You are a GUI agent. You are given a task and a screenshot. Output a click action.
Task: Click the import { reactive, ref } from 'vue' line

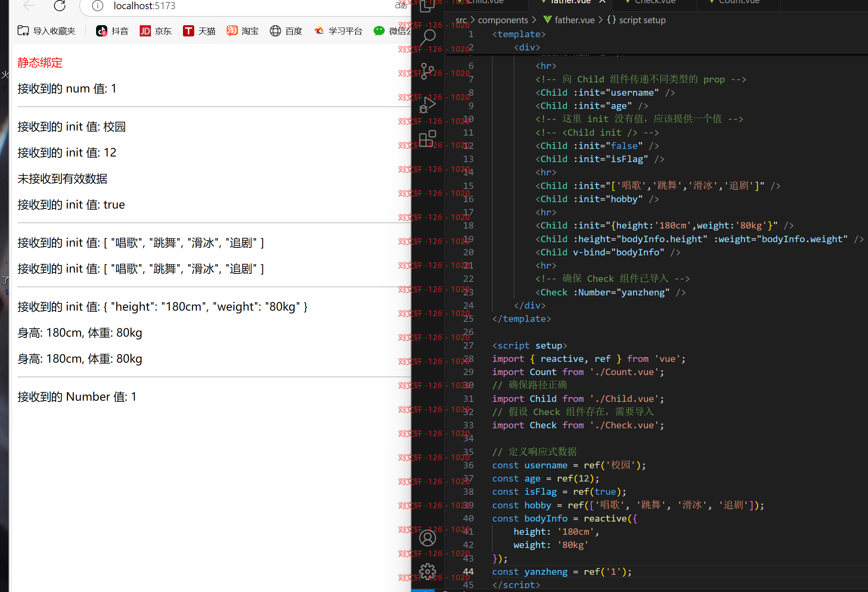click(589, 359)
